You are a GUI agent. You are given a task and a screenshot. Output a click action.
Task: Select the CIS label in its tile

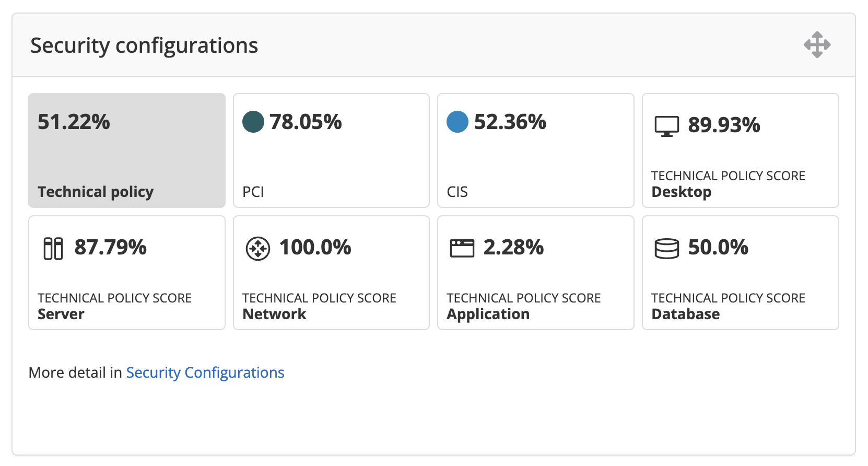click(x=458, y=192)
